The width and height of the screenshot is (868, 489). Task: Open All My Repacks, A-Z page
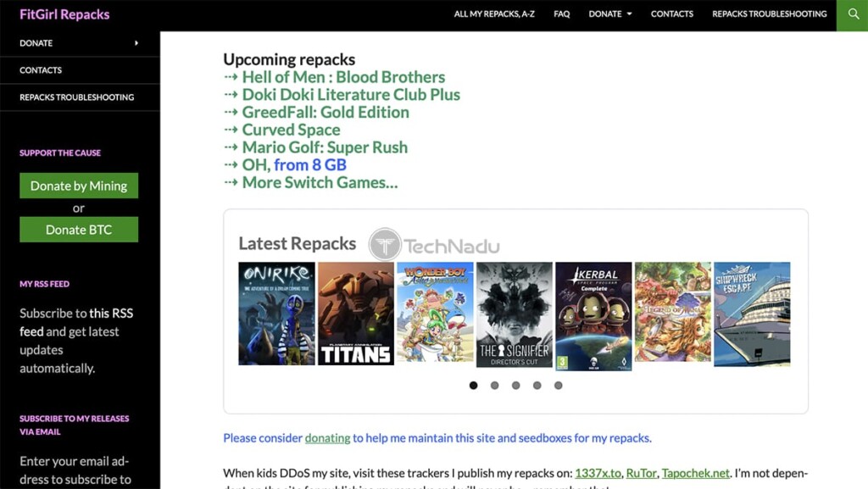tap(494, 14)
